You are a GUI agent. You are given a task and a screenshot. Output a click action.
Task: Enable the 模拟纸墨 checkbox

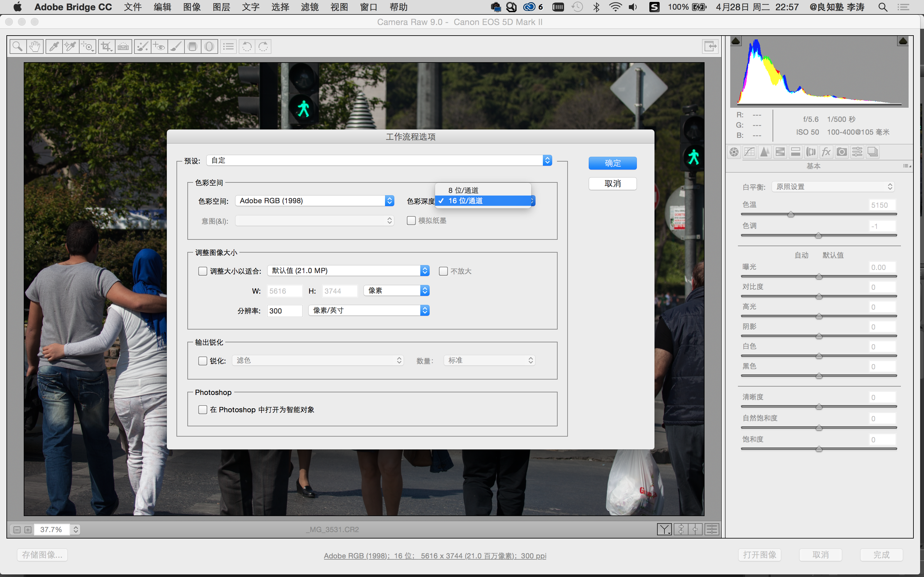tap(411, 221)
